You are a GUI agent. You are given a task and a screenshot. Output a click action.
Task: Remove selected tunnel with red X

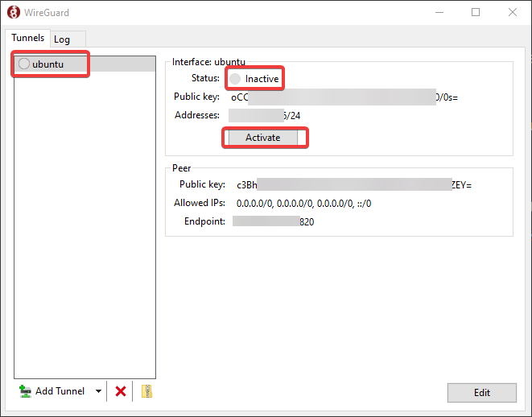[x=121, y=391]
